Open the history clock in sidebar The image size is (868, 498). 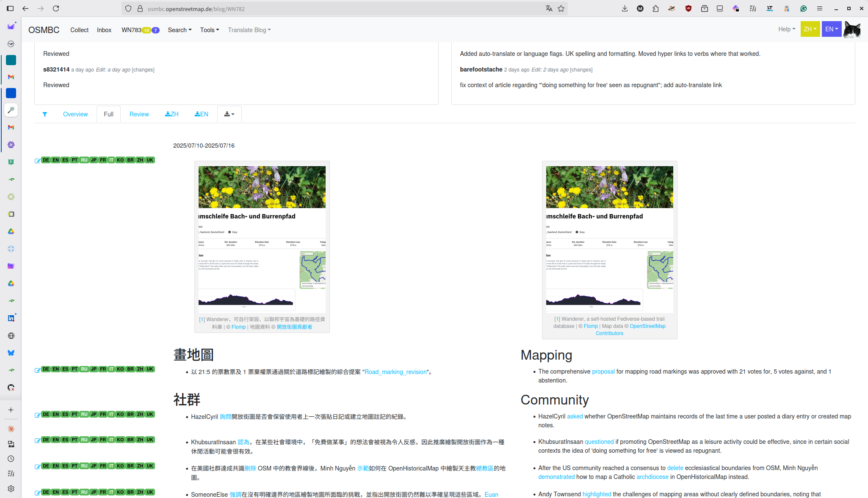tap(11, 459)
